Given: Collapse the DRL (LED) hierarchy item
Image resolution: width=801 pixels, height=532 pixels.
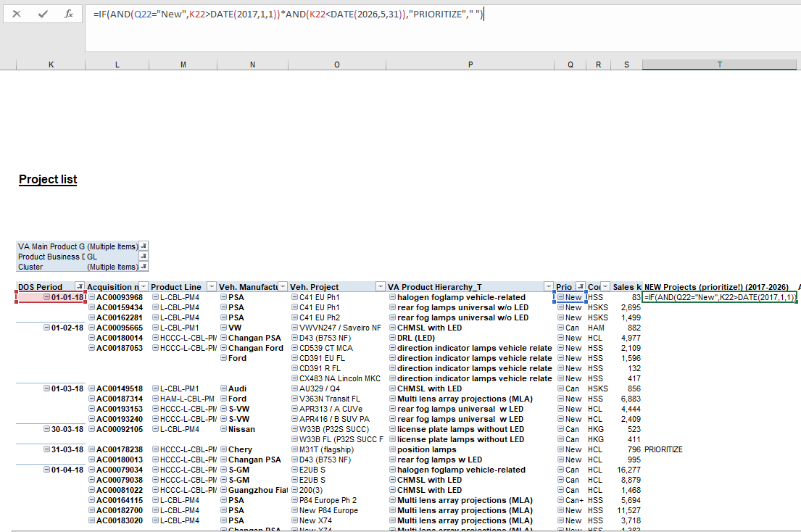Looking at the screenshot, I should [x=392, y=338].
